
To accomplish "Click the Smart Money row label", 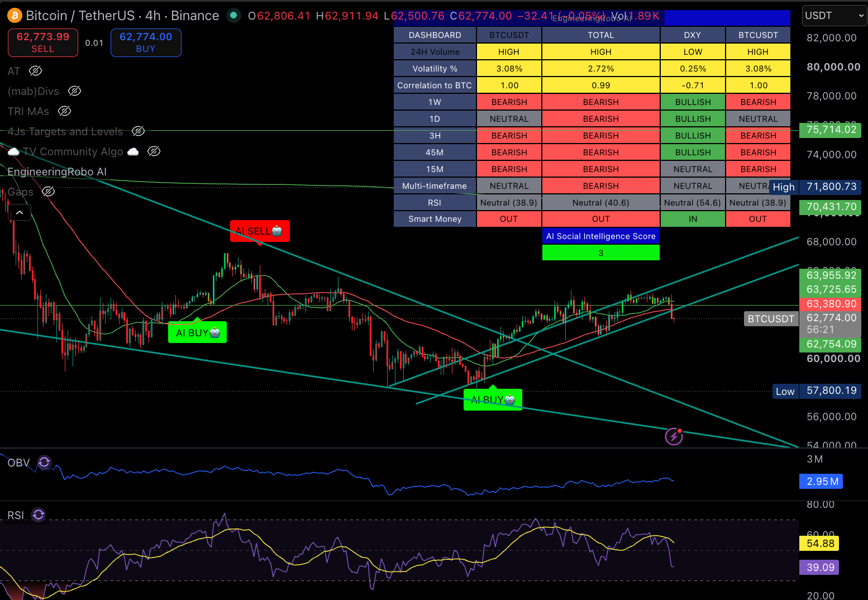I will [435, 219].
